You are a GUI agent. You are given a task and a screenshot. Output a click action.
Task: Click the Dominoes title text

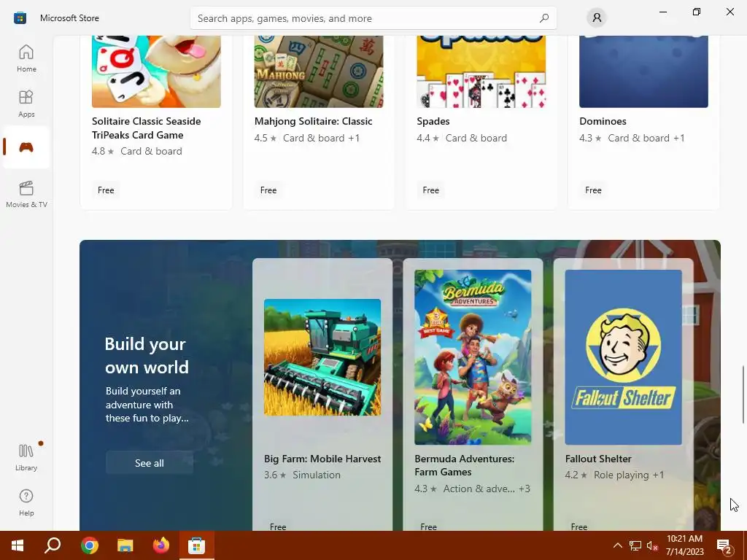(x=603, y=121)
